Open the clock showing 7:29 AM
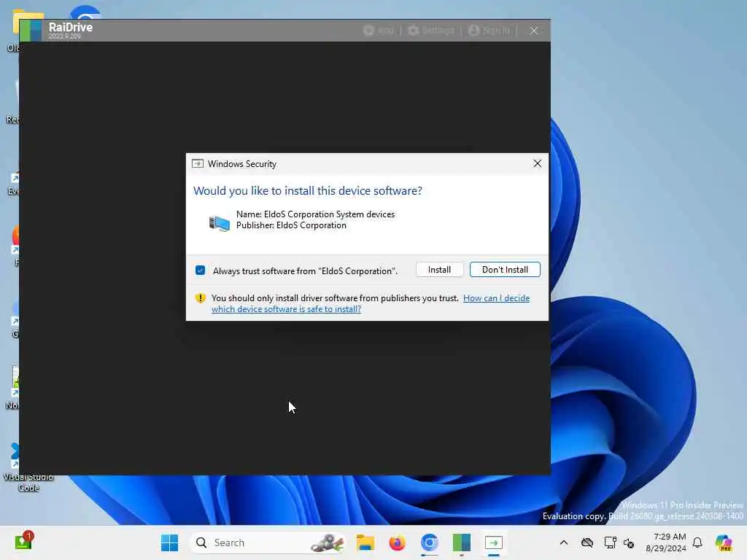The width and height of the screenshot is (747, 560). point(665,542)
